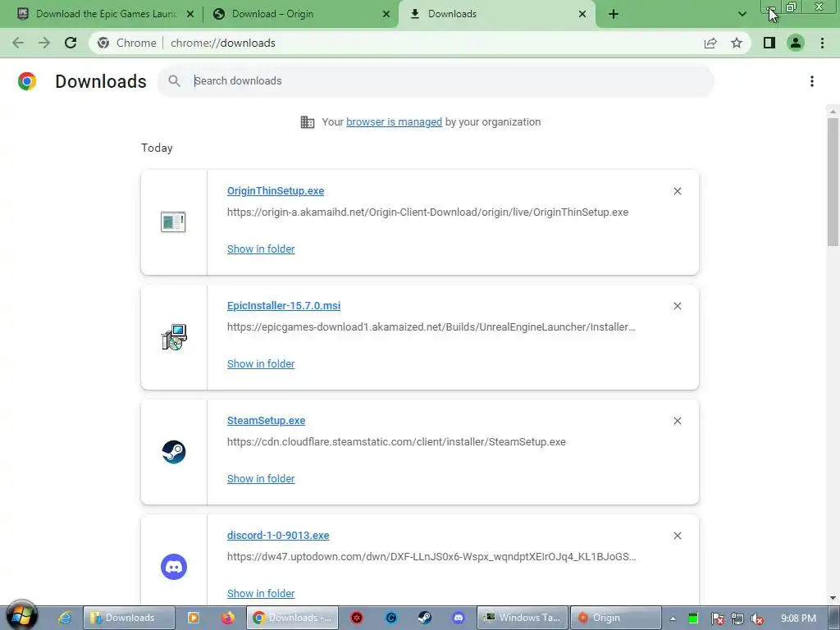Switch to the Origin taskbar button
The image size is (840, 630).
(x=616, y=618)
